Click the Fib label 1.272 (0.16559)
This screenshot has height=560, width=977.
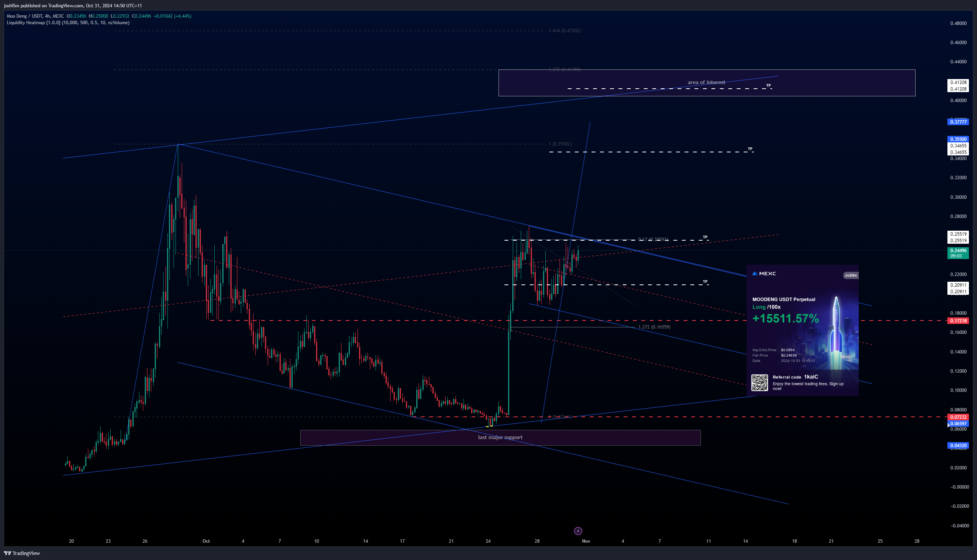click(654, 327)
